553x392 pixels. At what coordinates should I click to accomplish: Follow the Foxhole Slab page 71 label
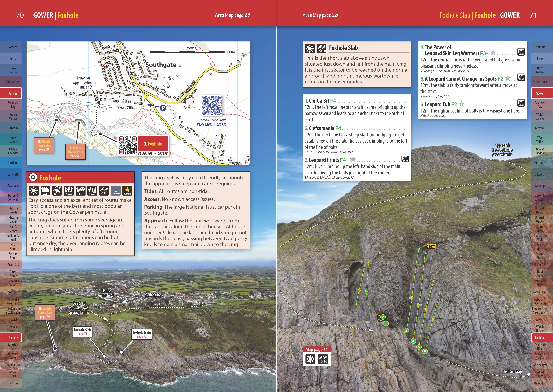pyautogui.click(x=82, y=332)
